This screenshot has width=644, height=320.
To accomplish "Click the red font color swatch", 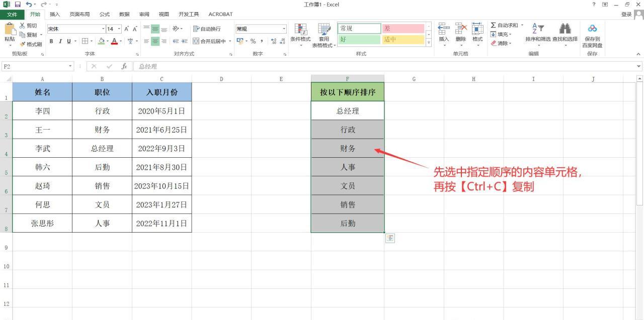I will 114,41.
